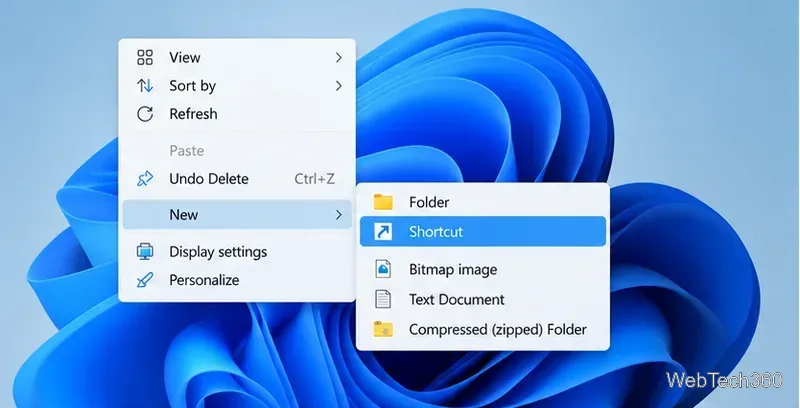Image resolution: width=800 pixels, height=408 pixels.
Task: Click the Compressed zipped folder icon
Action: (383, 329)
